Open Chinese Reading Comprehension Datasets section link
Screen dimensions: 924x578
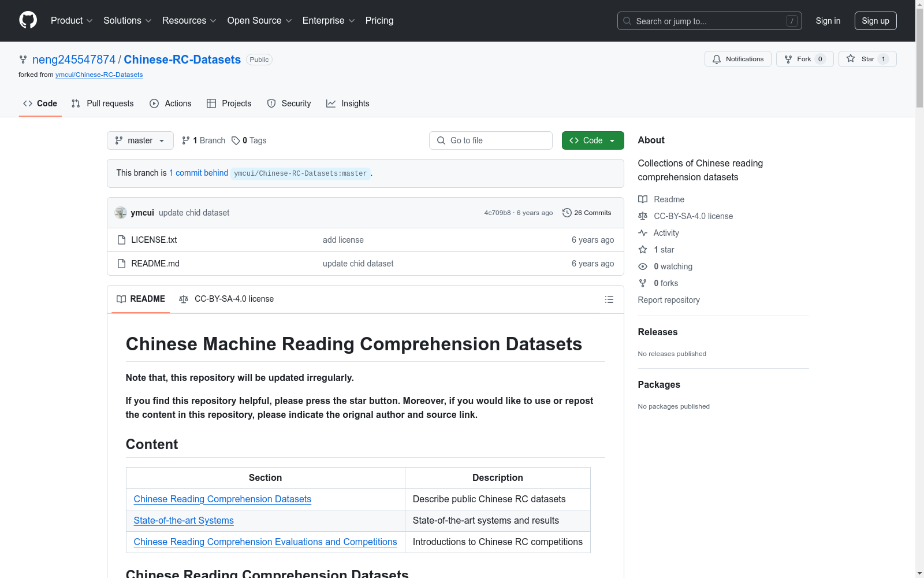click(222, 499)
